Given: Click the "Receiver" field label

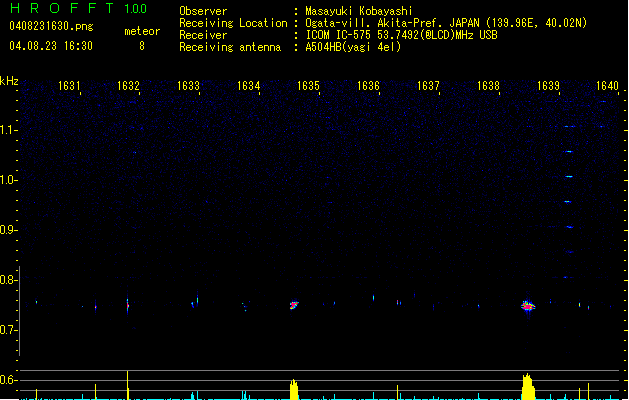Looking at the screenshot, I should click(203, 35).
